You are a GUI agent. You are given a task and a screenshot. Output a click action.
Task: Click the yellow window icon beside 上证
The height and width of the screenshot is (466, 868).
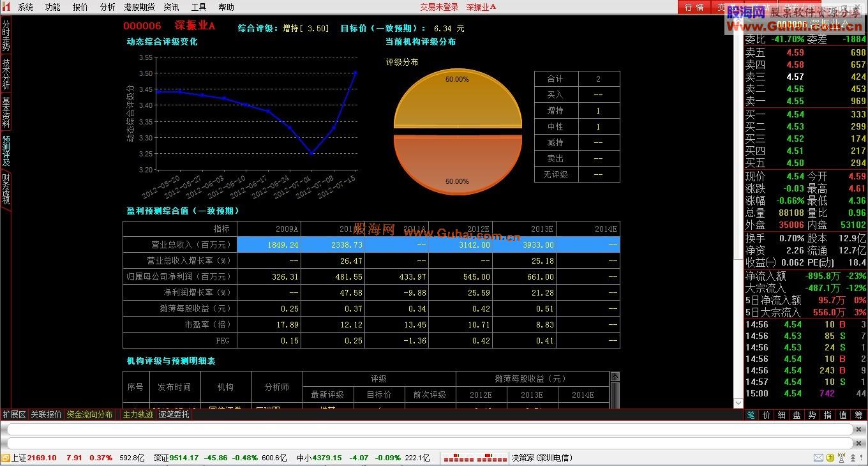click(x=5, y=458)
